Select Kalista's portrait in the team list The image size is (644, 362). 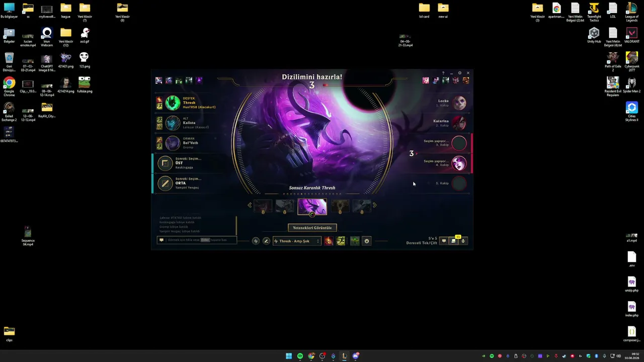(173, 123)
